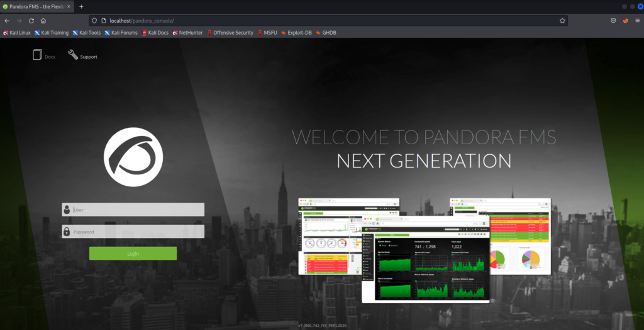Click the shield tracking protection icon
The image size is (644, 330).
94,21
